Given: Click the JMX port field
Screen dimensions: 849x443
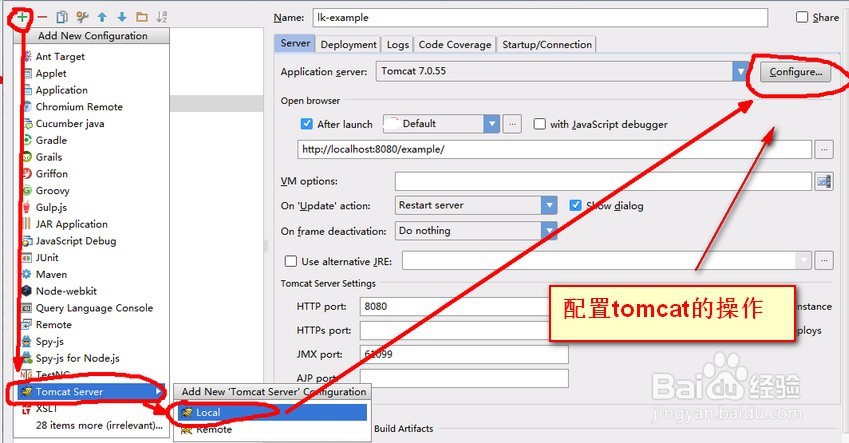Looking at the screenshot, I should click(x=464, y=354).
